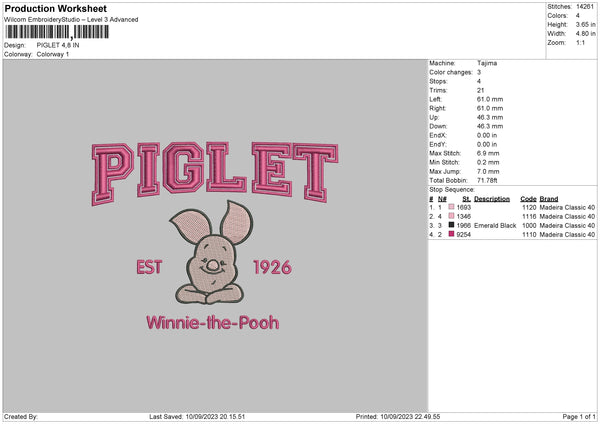600x424 pixels.
Task: Click the Stitches count value 14261
Action: tap(585, 7)
